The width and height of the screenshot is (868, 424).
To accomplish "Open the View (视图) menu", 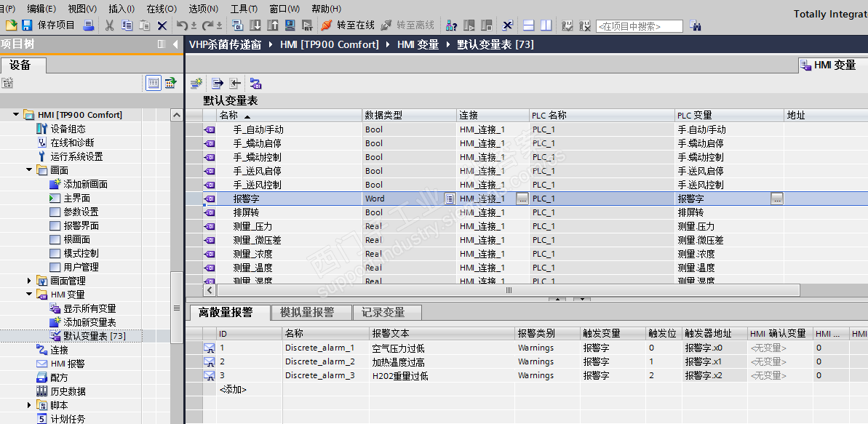I will 82,9.
